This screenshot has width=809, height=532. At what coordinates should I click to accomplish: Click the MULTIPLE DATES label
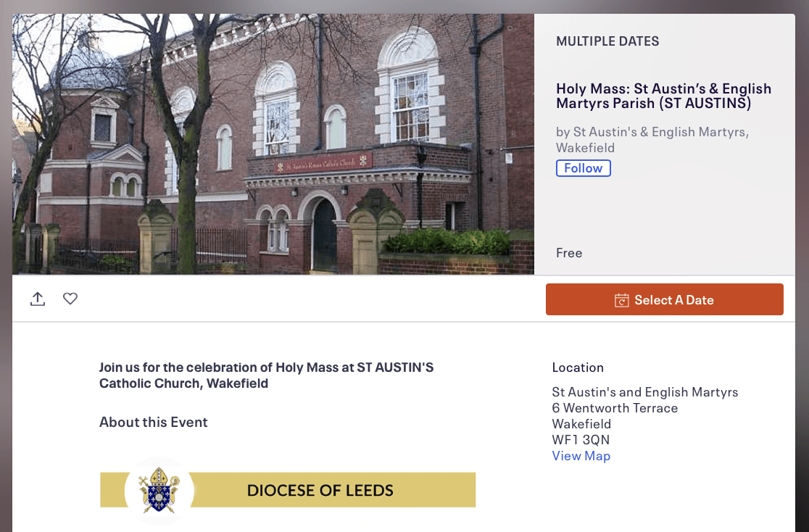(x=607, y=41)
